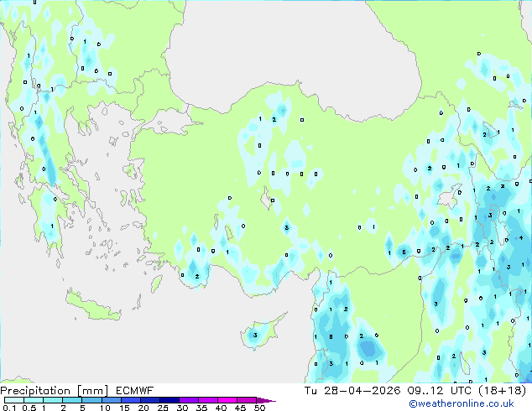This screenshot has height=411, width=532.
Task: Click the 0.1–0.5 mm palest cyan legend swatch
Action: click(14, 400)
